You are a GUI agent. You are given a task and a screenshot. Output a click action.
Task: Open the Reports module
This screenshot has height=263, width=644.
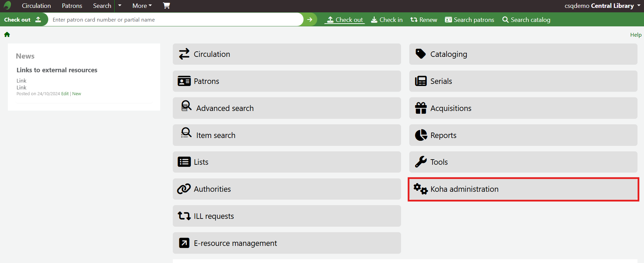[523, 135]
